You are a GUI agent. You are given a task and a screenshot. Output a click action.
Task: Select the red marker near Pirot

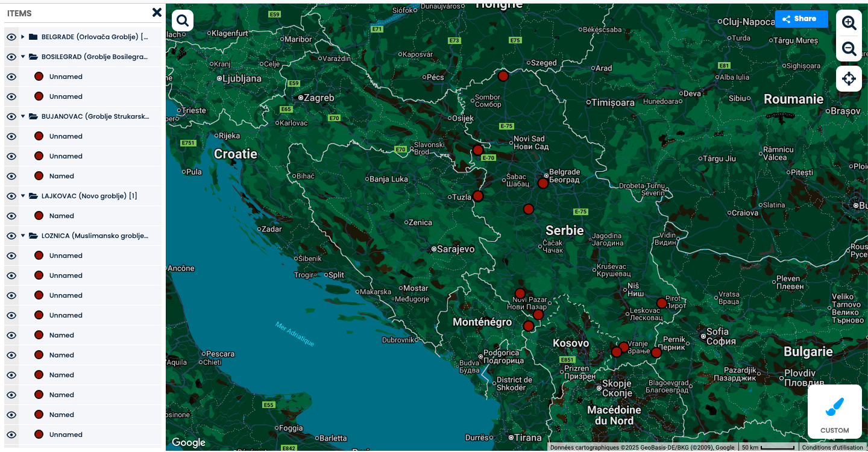point(661,303)
